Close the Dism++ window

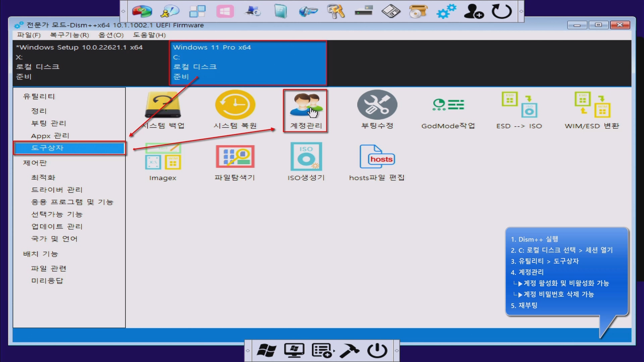pyautogui.click(x=620, y=25)
